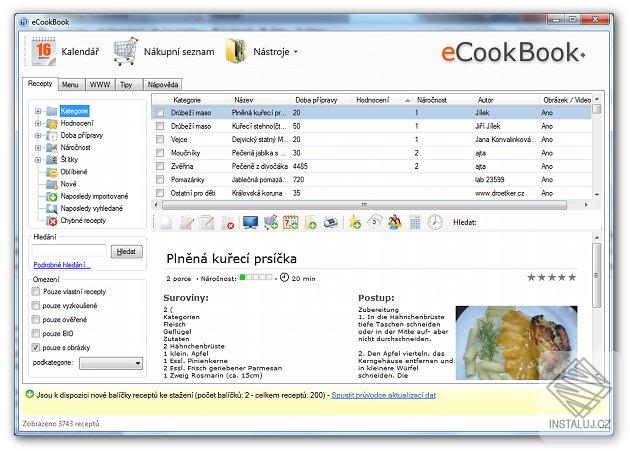Open the Nástroje dropdown arrow
This screenshot has height=451, width=630.
(x=296, y=52)
